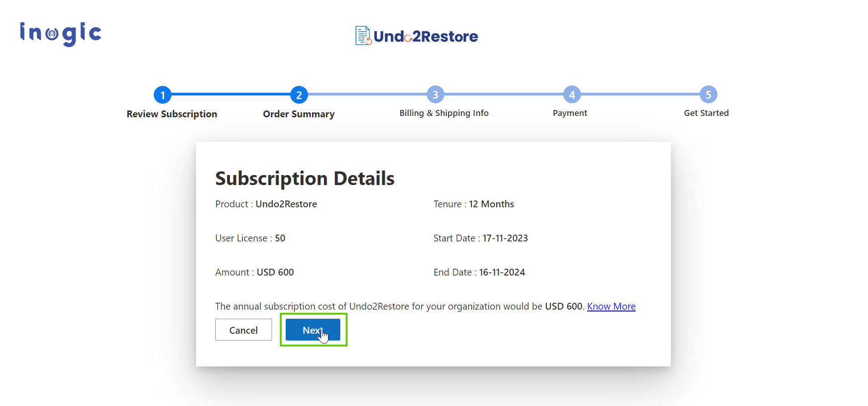Click the End Date 16-11-2024 value

pos(502,272)
